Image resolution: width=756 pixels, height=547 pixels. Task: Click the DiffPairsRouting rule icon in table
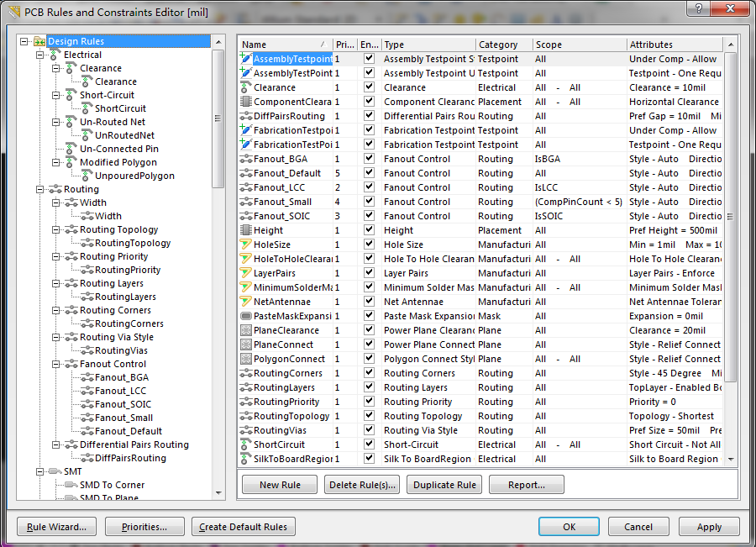coord(246,116)
